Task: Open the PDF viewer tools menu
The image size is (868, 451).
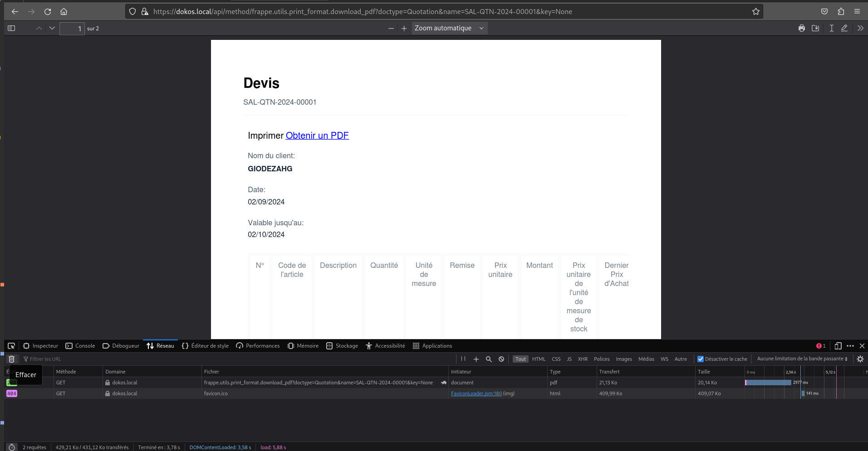Action: [x=860, y=28]
